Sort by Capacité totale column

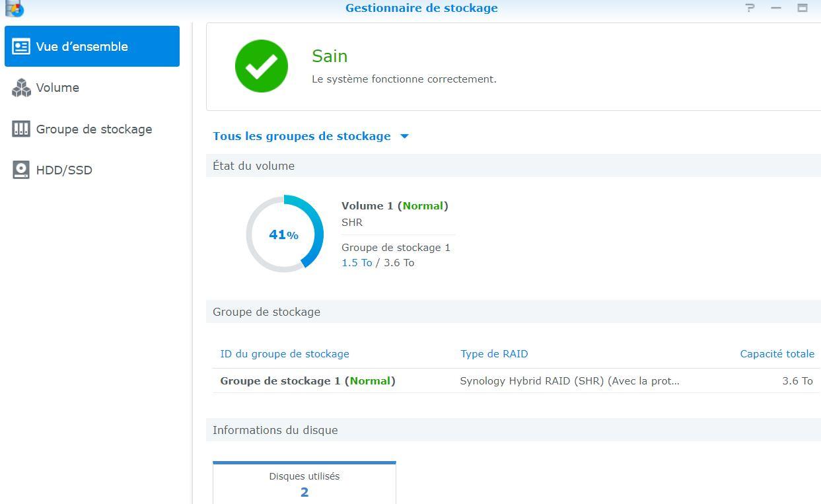coord(777,353)
